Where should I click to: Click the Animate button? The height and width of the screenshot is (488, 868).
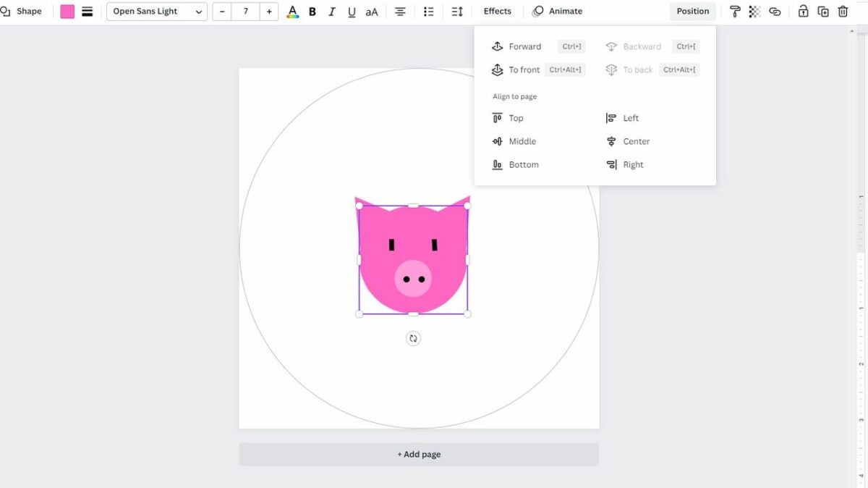557,11
